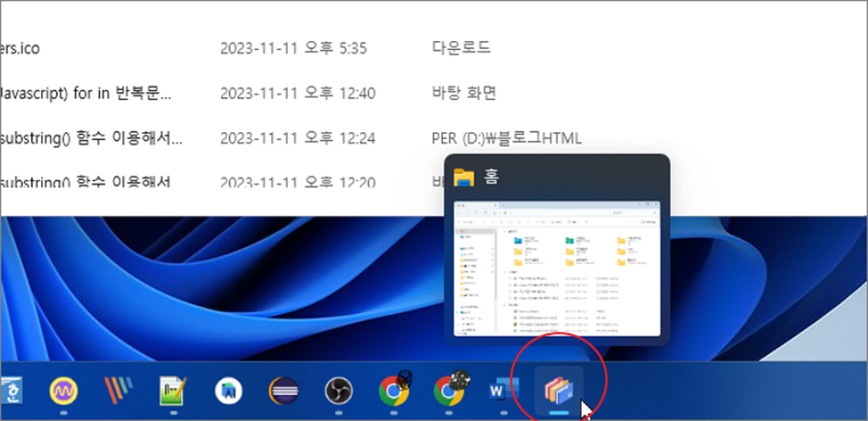Click the folder icon in the 홈 preview header
Viewport: 868px width, 421px height.
click(x=464, y=177)
